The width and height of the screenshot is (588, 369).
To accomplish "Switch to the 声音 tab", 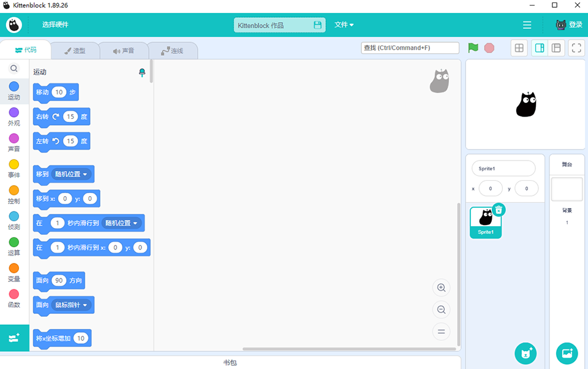I will pos(124,51).
